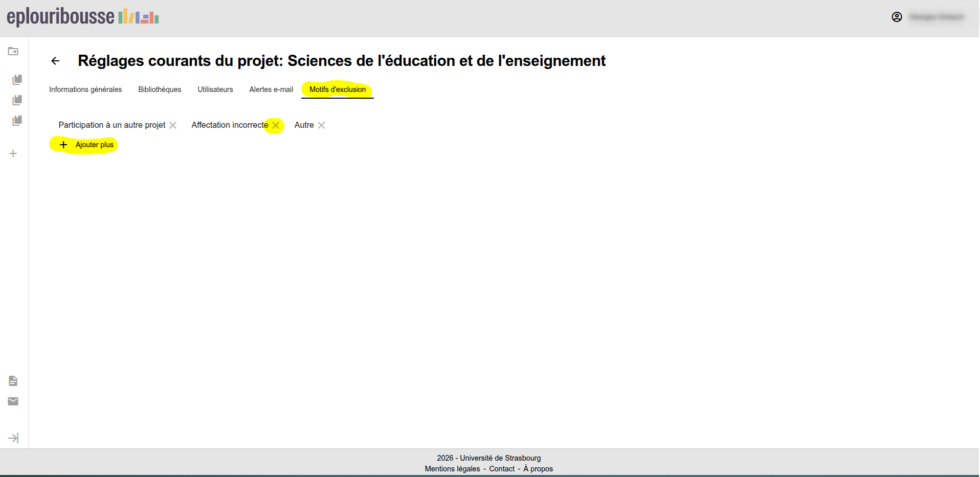The height and width of the screenshot is (477, 980).
Task: Delete the "Affectation incorrecte" exclusion reason
Action: point(276,125)
